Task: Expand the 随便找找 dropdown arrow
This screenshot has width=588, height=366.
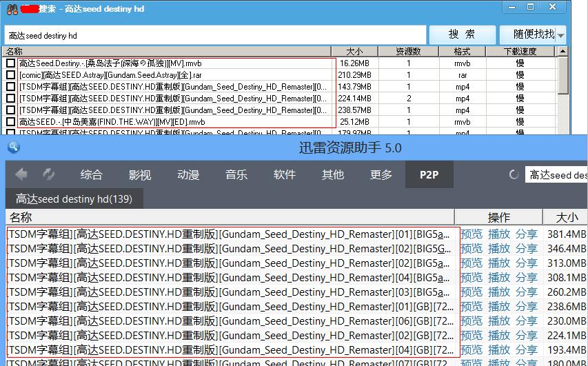Action: [561, 34]
